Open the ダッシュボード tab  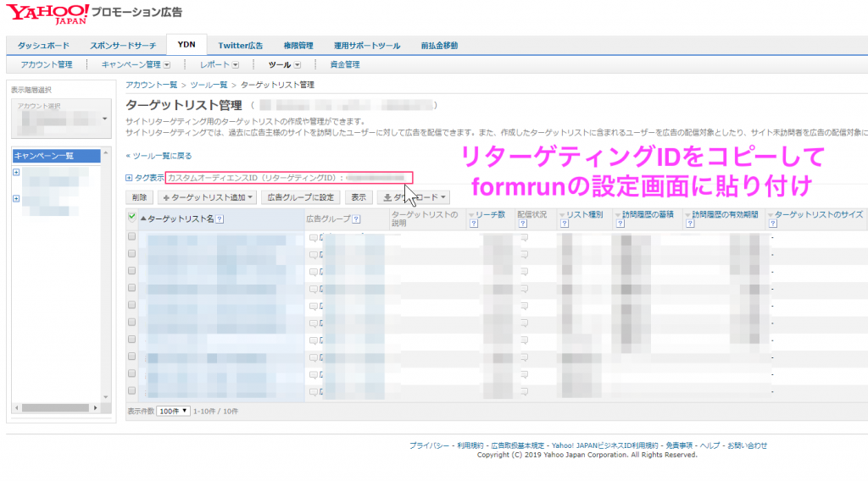point(43,46)
